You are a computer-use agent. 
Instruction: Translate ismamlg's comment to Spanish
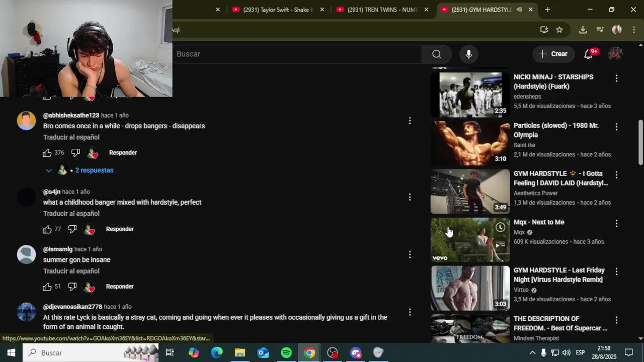click(71, 271)
